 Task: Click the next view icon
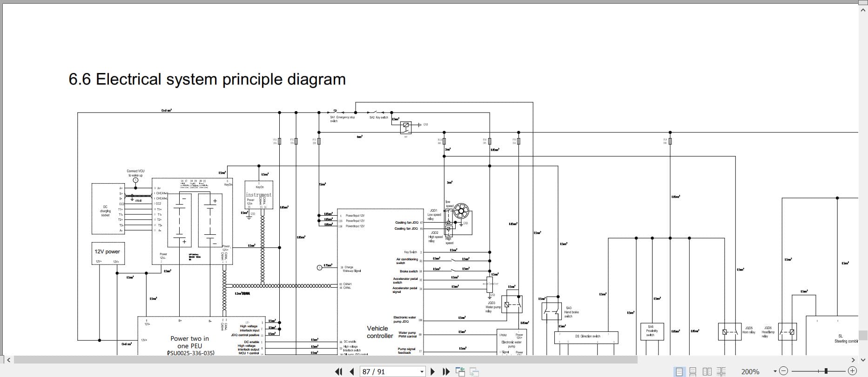coord(474,371)
